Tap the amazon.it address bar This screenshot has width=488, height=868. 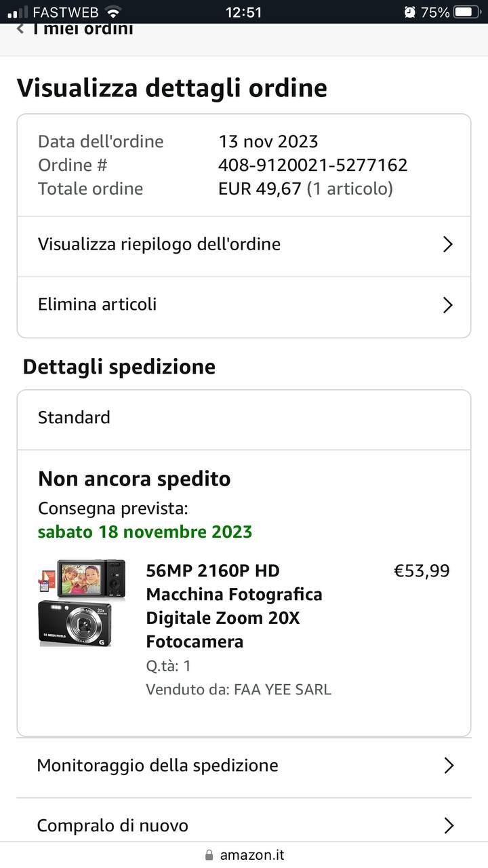(252, 855)
